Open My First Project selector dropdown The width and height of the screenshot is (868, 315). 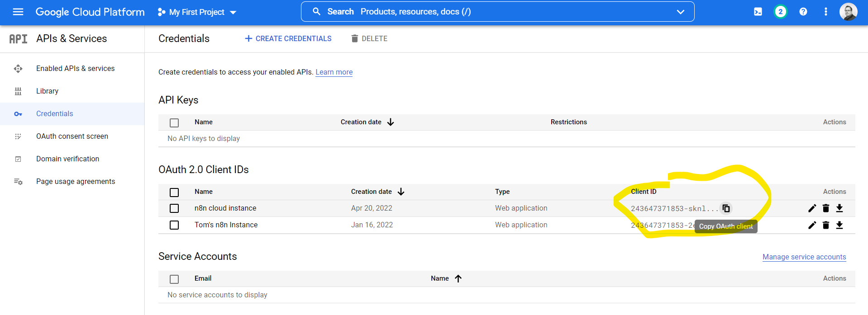pos(197,12)
